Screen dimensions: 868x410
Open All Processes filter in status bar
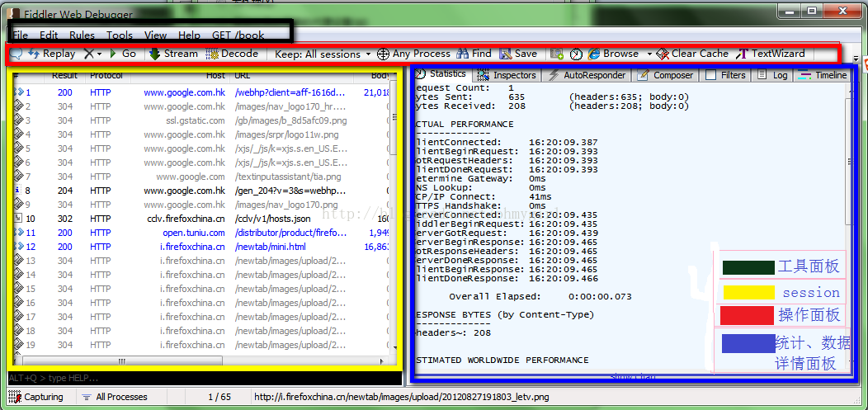pyautogui.click(x=115, y=397)
